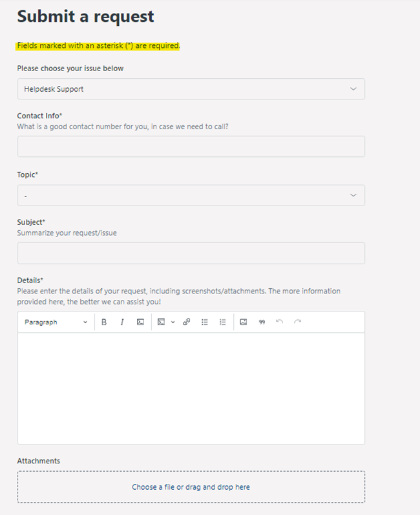Toggle italic text formatting
Image resolution: width=420 pixels, height=515 pixels.
[121, 322]
